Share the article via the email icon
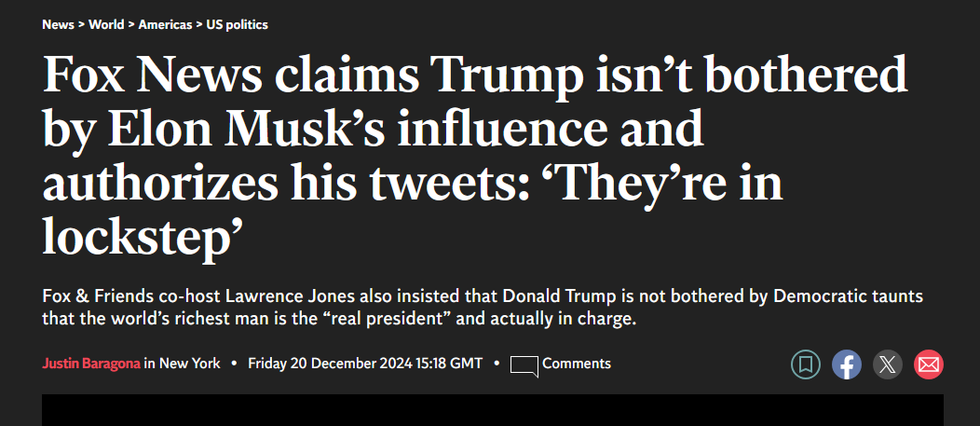980x426 pixels. (x=929, y=364)
